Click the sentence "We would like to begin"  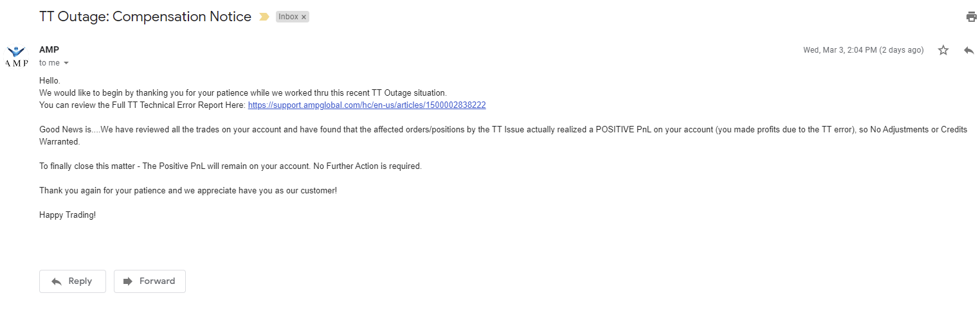point(242,93)
